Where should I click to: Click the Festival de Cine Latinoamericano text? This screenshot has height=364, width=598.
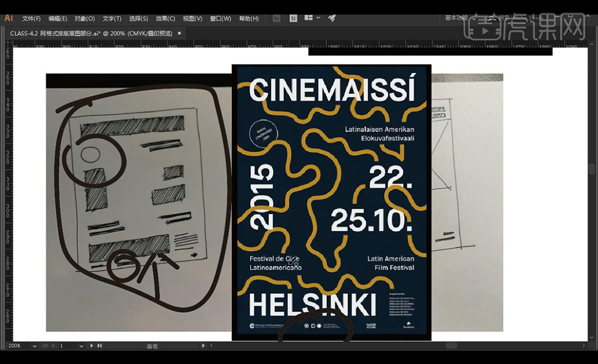tap(275, 263)
